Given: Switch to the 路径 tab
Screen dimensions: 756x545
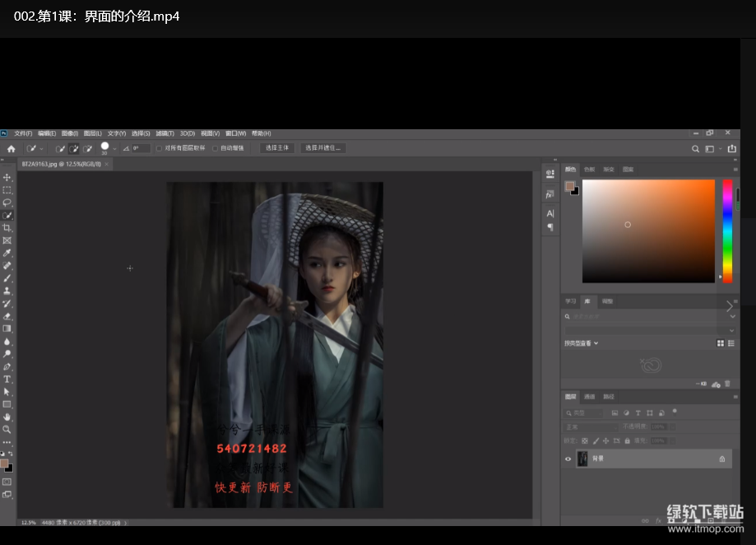Looking at the screenshot, I should [x=609, y=397].
